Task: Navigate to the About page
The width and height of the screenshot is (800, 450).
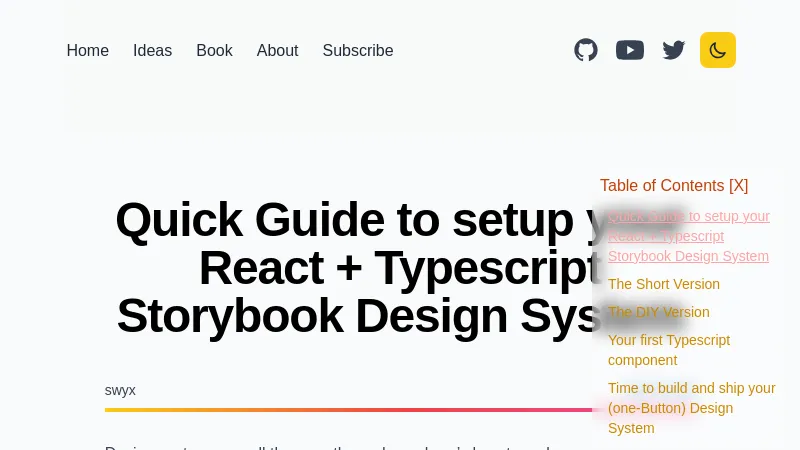Action: (x=277, y=50)
